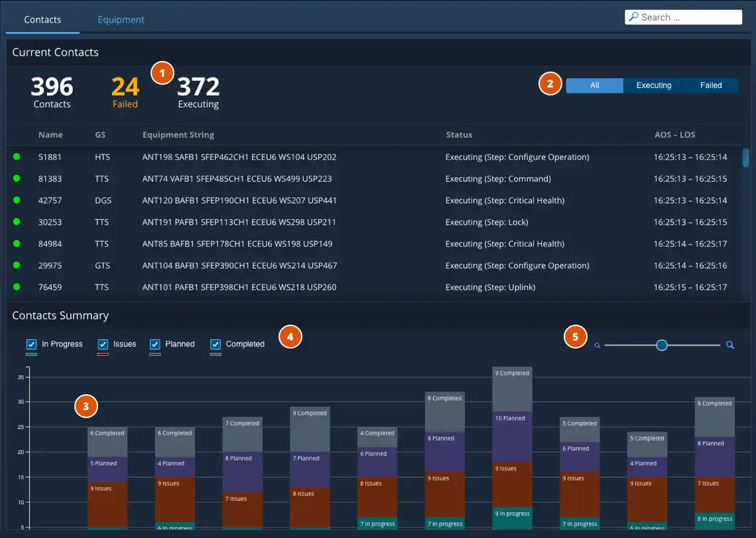Click the chart zoom slider handle
The image size is (756, 538).
coord(662,345)
